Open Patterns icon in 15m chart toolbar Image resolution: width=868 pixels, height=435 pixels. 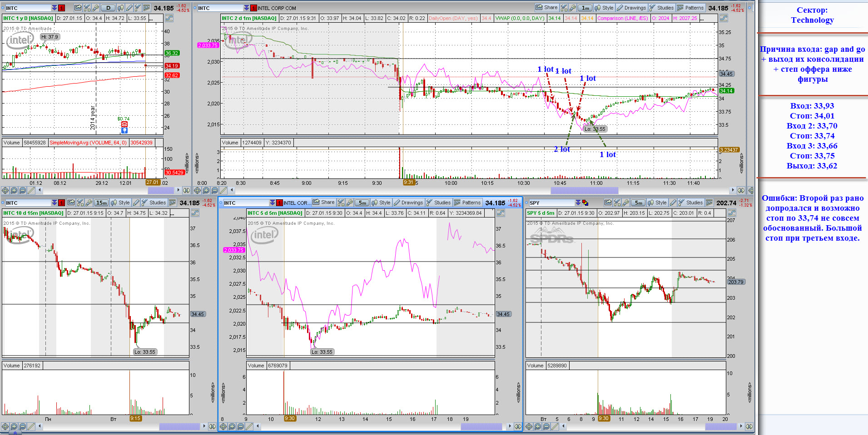pos(173,203)
